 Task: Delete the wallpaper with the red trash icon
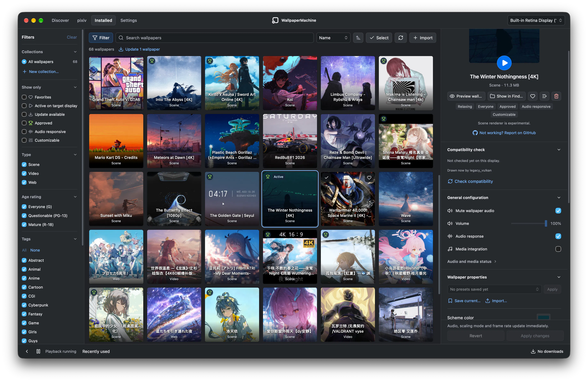tap(556, 96)
